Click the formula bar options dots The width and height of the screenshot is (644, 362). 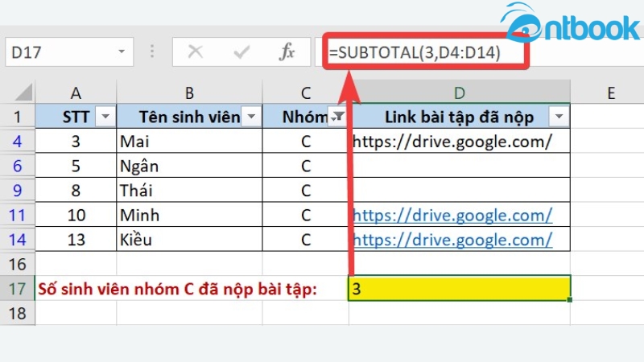tap(152, 51)
